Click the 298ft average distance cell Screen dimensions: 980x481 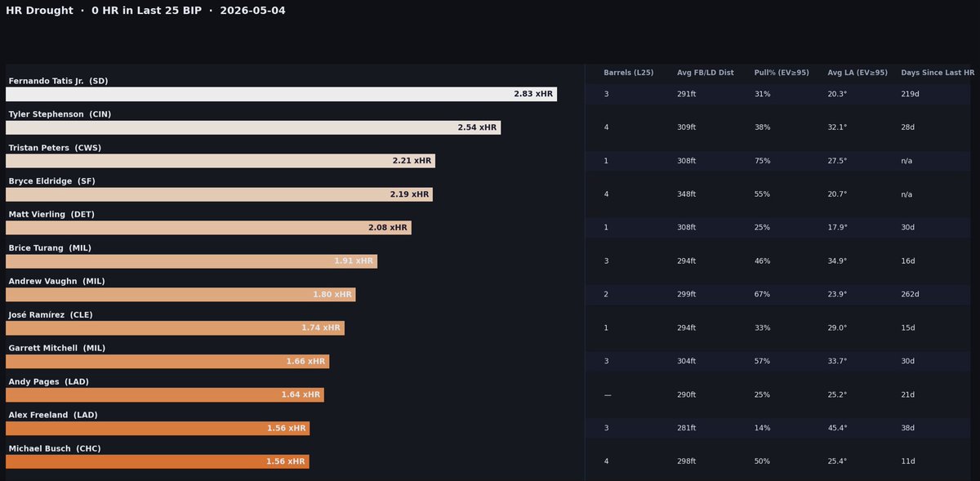[686, 462]
